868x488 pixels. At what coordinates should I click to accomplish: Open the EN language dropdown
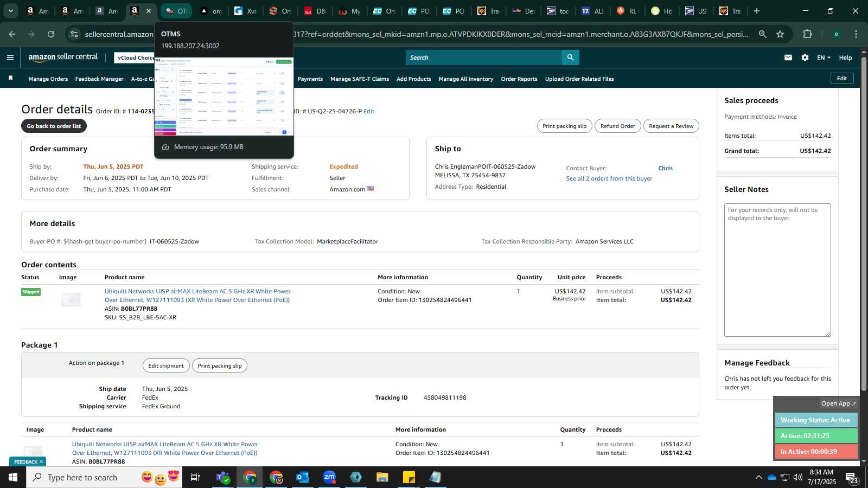tap(824, 57)
